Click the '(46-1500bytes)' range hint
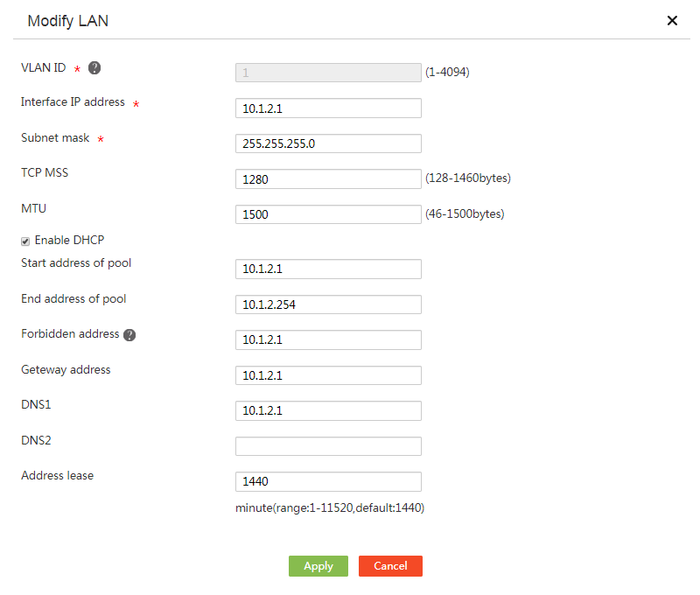This screenshot has width=700, height=595. tap(465, 213)
